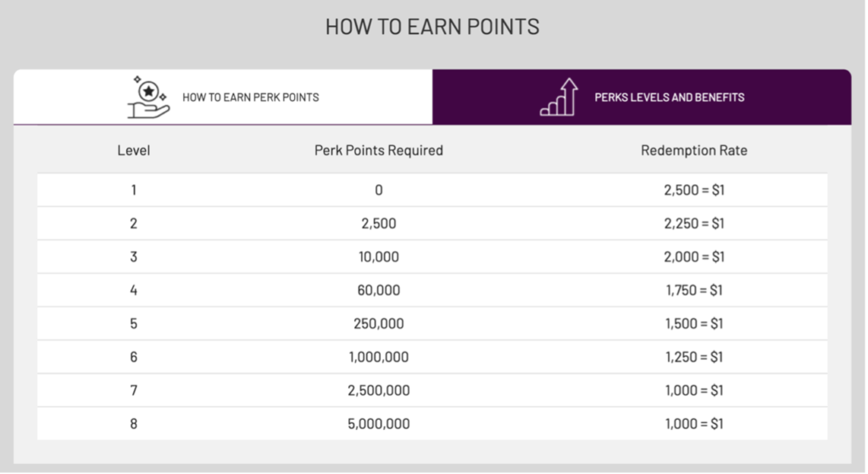Select the 60,000 perk points cell
868x474 pixels.
click(379, 290)
